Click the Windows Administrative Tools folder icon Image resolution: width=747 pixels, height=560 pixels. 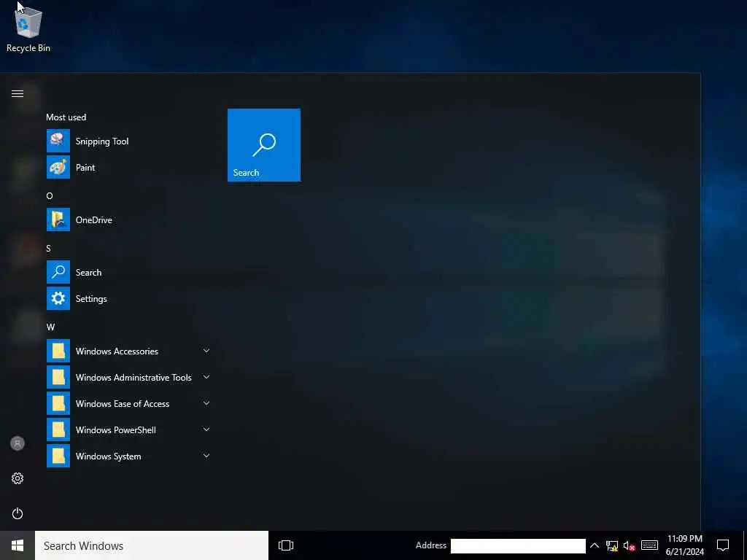pos(58,377)
